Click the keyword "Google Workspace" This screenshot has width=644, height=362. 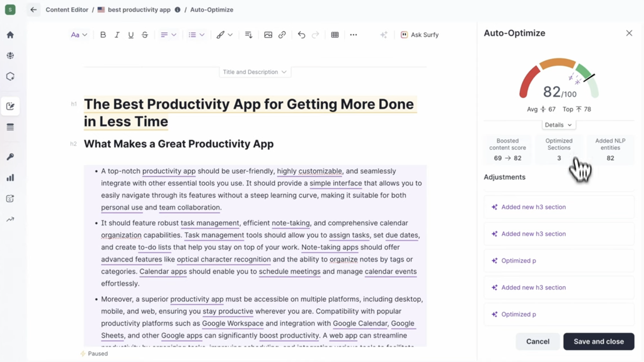click(x=233, y=323)
